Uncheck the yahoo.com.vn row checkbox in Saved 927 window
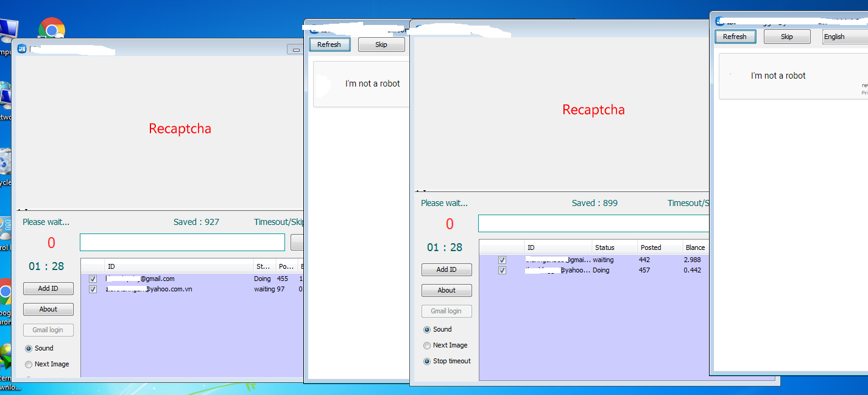Viewport: 868px width, 395px height. [93, 290]
